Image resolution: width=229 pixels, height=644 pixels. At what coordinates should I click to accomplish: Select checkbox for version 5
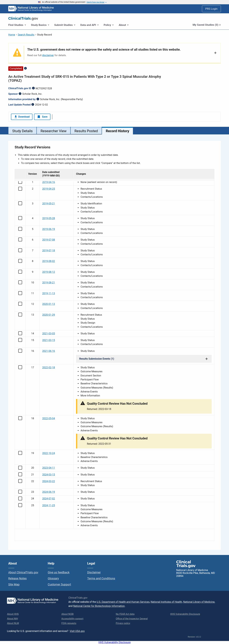coord(20,229)
